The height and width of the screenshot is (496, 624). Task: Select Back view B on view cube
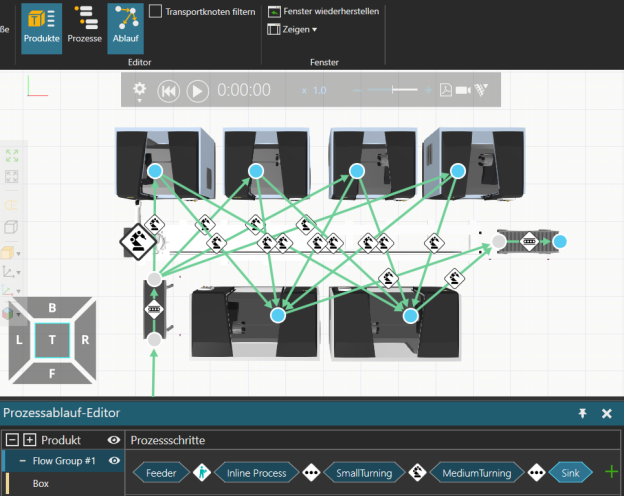point(52,308)
